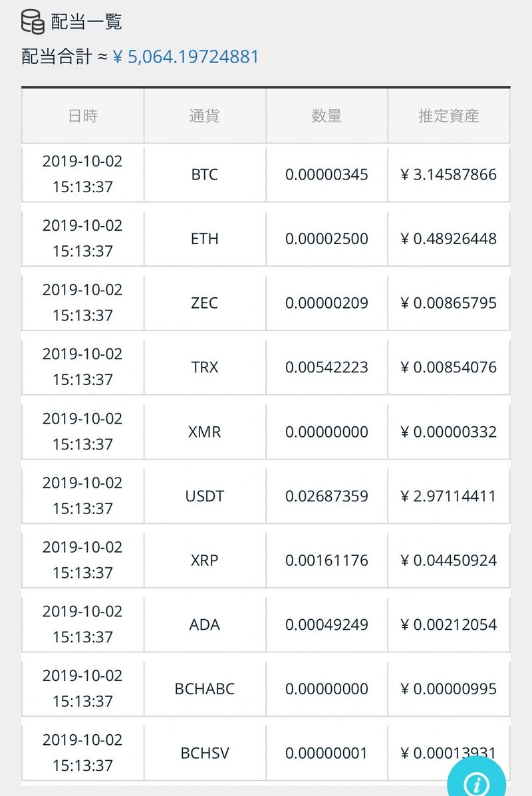532x796 pixels.
Task: Click the 数量 column header
Action: coord(327,116)
